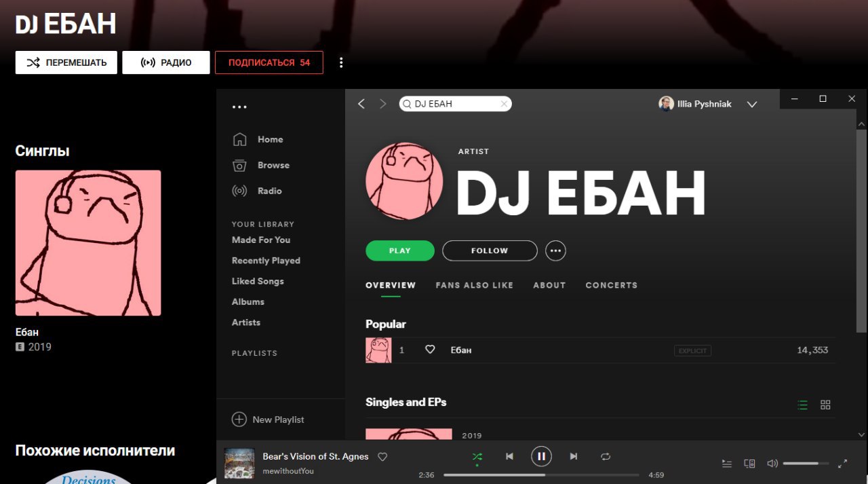Adjust the volume slider
868x484 pixels.
(806, 464)
